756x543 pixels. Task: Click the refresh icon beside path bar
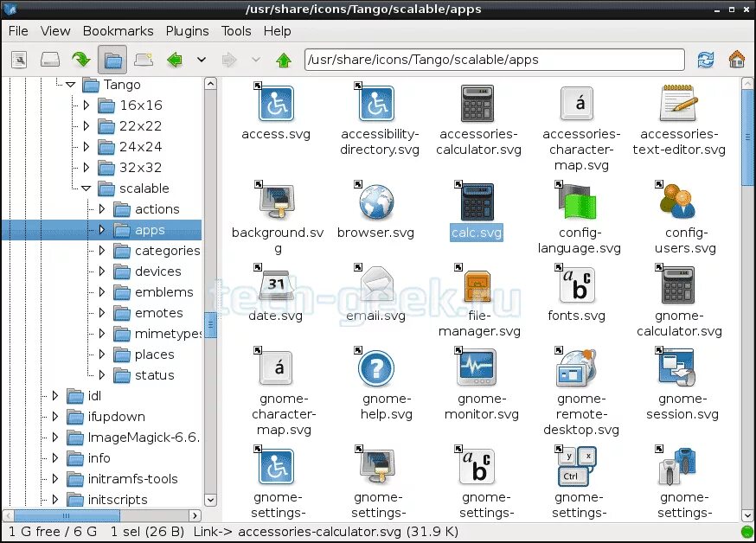[706, 60]
